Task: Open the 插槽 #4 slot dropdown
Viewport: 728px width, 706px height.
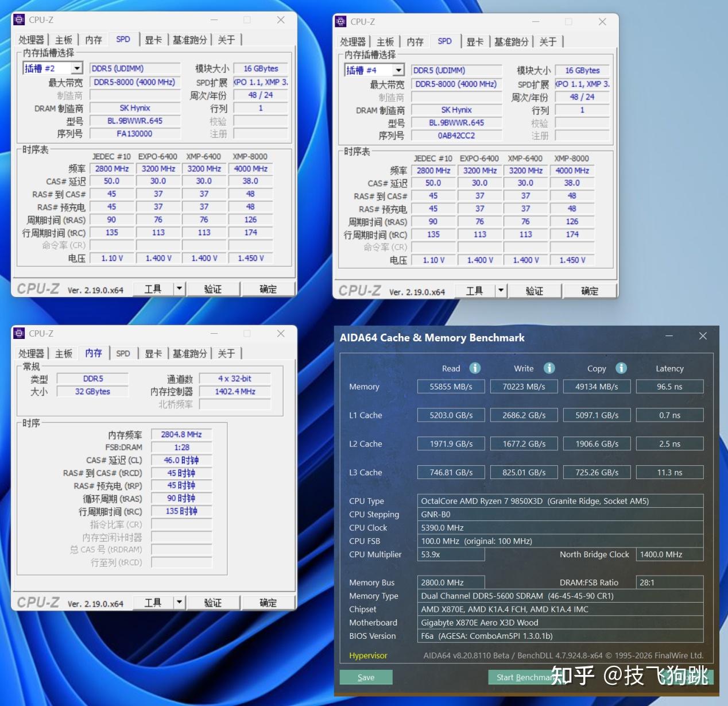Action: (398, 70)
